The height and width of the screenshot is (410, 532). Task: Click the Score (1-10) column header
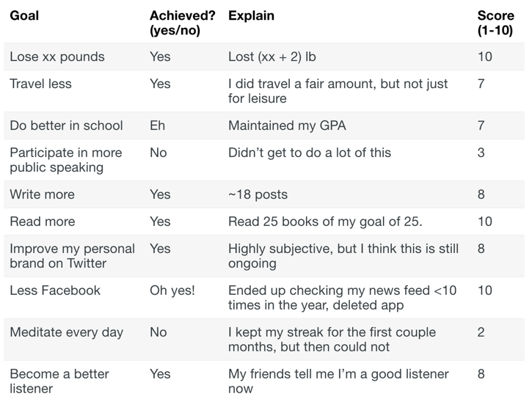(x=495, y=23)
